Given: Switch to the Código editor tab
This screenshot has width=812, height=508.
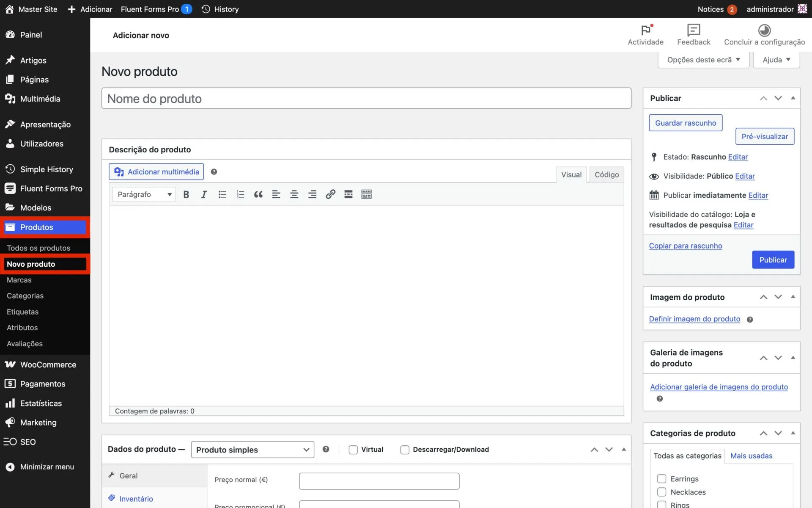Looking at the screenshot, I should tap(606, 174).
